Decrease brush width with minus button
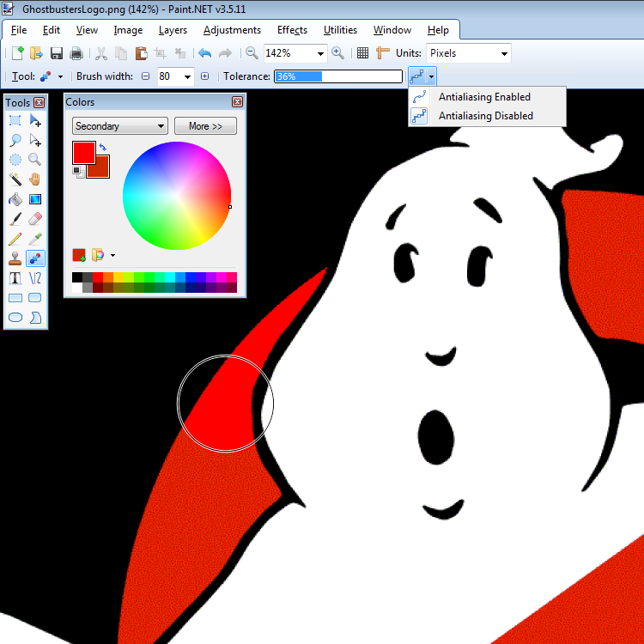The height and width of the screenshot is (644, 644). click(145, 76)
